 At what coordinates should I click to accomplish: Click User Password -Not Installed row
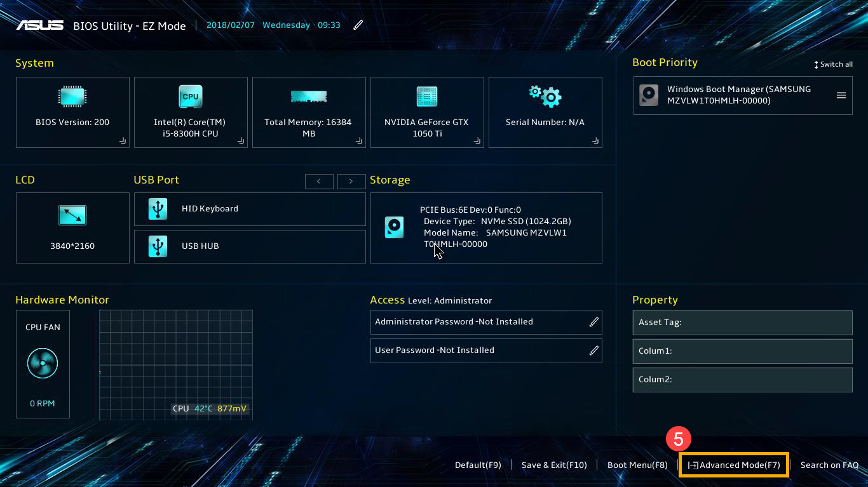pos(486,350)
